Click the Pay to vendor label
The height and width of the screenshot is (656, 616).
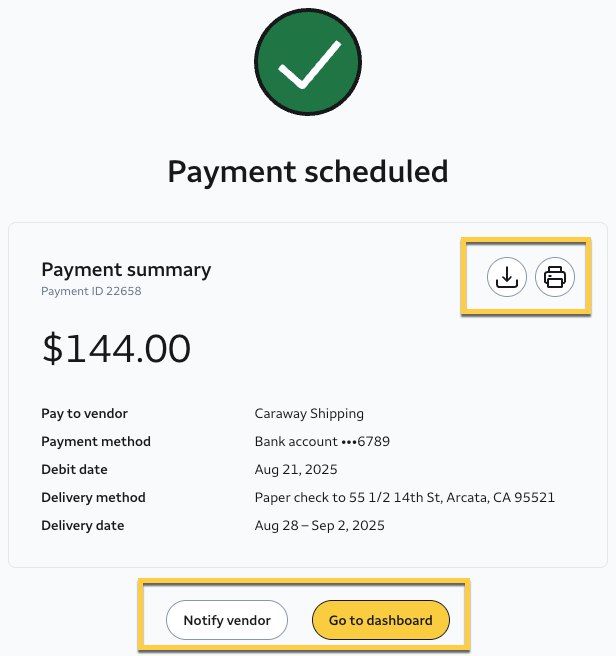(84, 413)
